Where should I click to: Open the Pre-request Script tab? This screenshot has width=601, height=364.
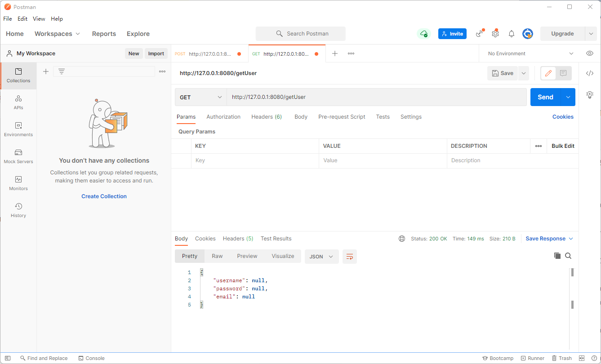point(342,117)
